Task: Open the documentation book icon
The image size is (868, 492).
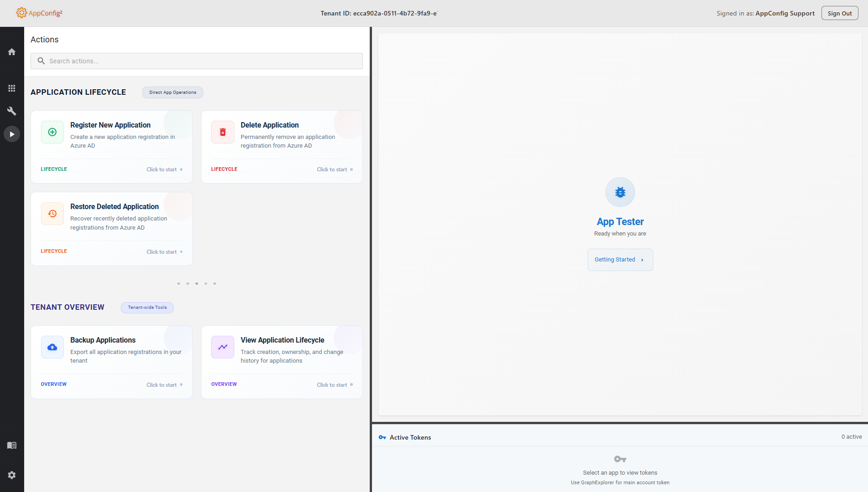Action: click(12, 445)
